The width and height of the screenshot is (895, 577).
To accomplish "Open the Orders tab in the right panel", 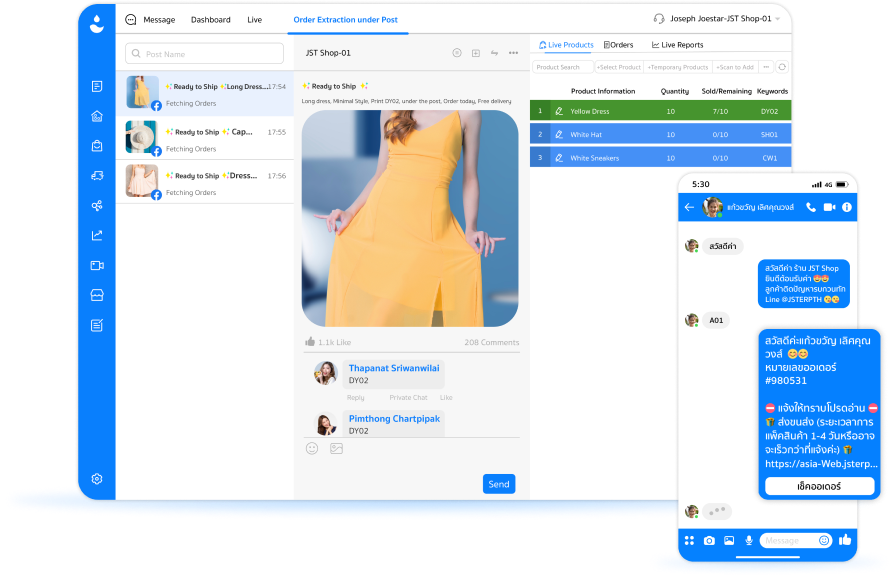I will pos(618,45).
